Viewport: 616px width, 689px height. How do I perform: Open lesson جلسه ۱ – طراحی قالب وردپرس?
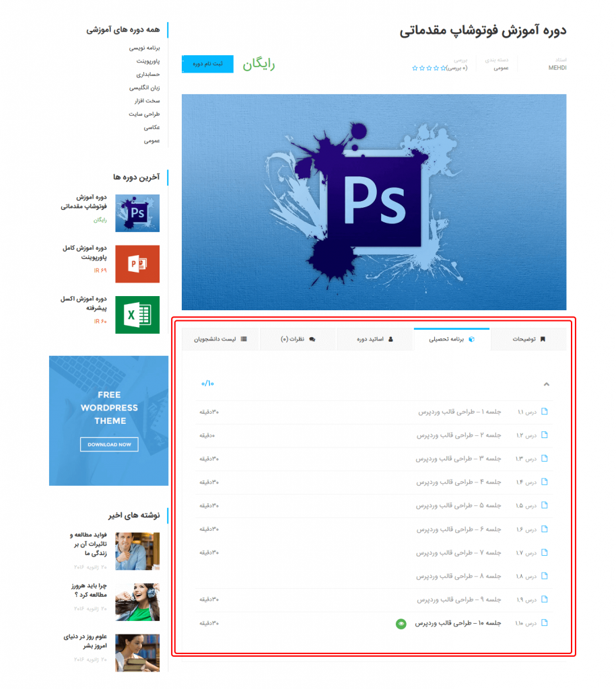coord(459,412)
